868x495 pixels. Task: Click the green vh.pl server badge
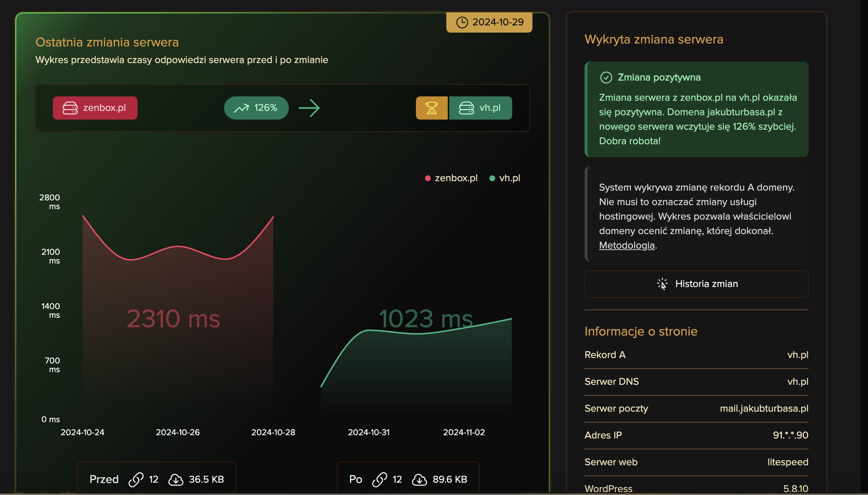click(x=481, y=108)
